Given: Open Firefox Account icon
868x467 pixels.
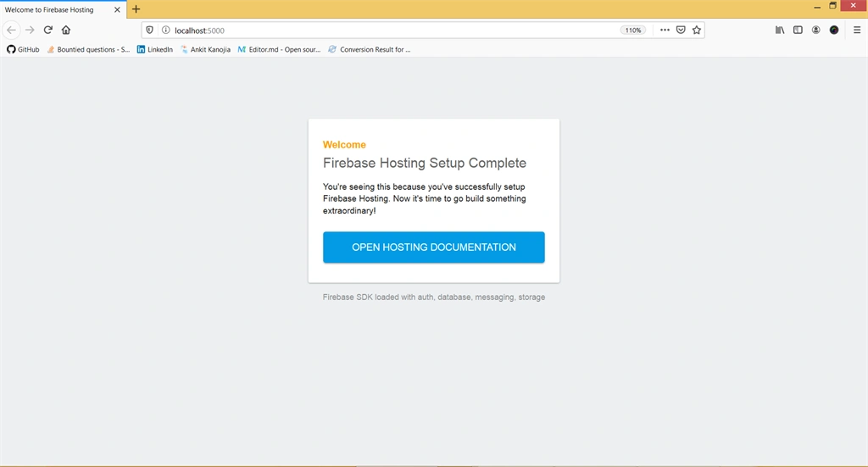Looking at the screenshot, I should pyautogui.click(x=816, y=30).
